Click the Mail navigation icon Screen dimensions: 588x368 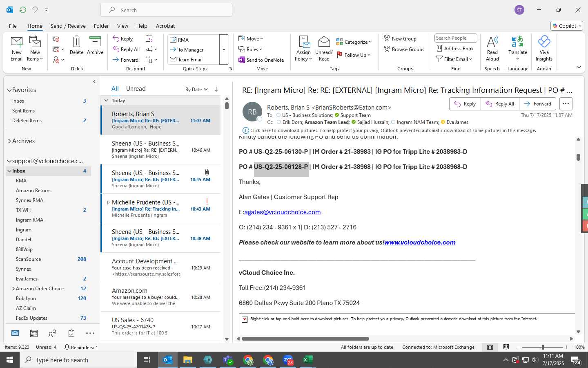click(15, 333)
